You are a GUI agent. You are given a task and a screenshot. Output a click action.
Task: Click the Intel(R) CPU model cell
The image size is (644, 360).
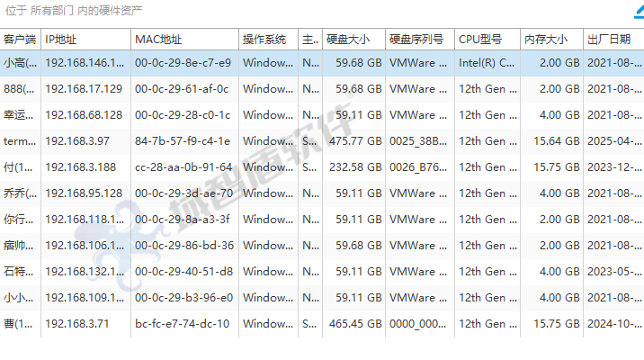tap(487, 63)
